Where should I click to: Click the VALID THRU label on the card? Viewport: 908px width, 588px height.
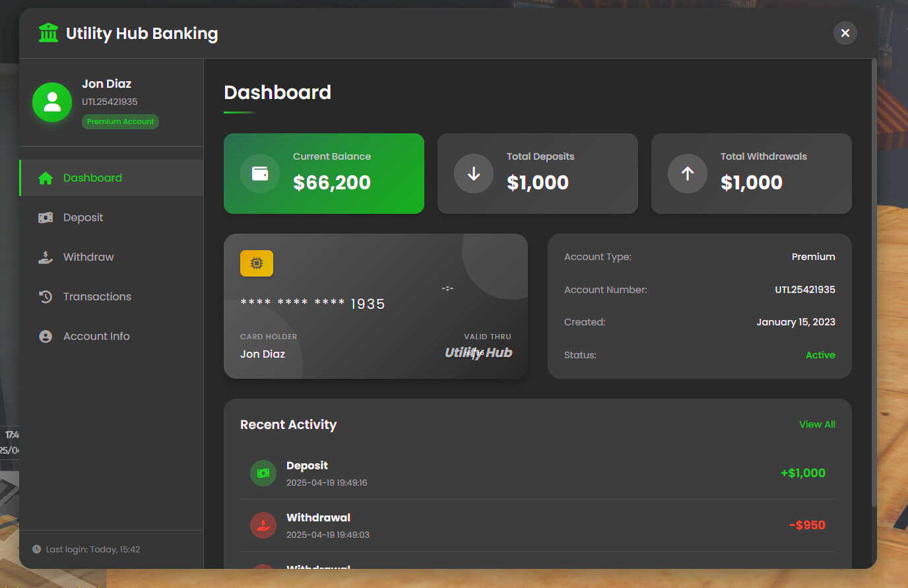(x=488, y=337)
